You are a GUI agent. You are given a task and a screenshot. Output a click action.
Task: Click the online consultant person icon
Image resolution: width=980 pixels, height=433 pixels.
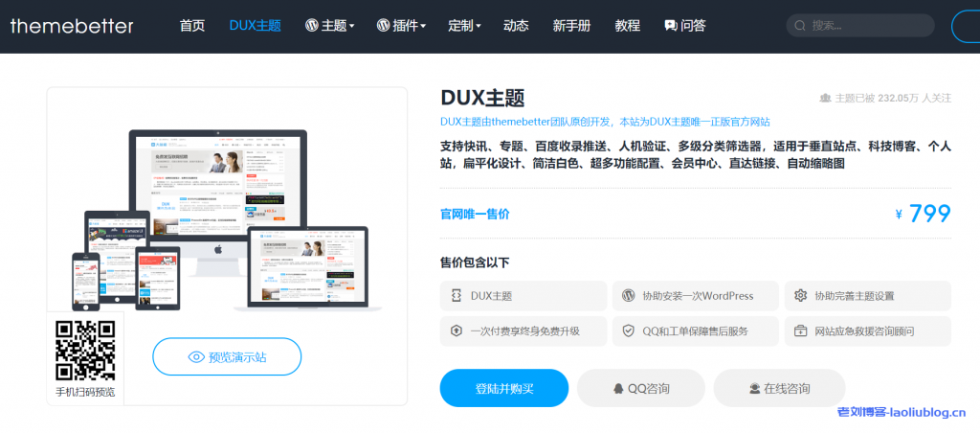754,389
